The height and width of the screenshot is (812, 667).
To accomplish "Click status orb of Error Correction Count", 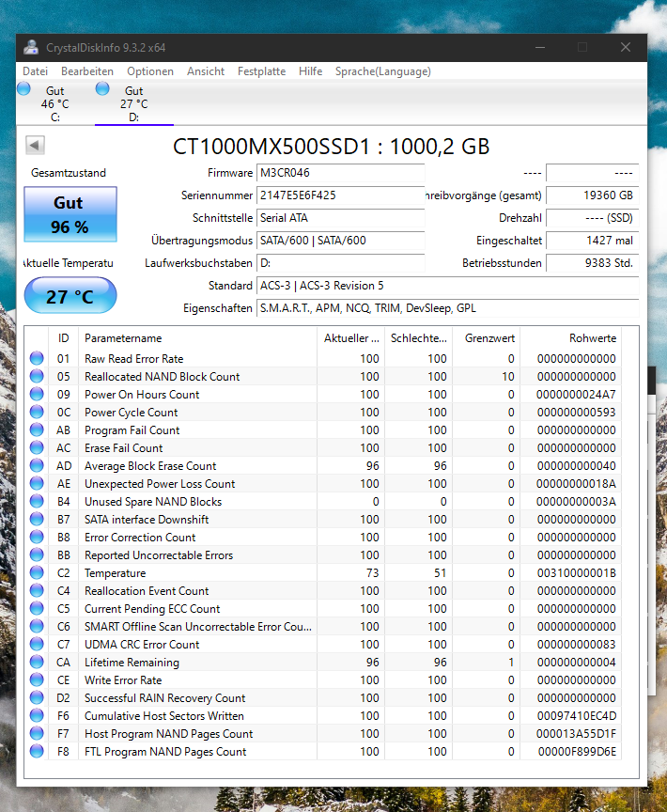I will (x=37, y=537).
